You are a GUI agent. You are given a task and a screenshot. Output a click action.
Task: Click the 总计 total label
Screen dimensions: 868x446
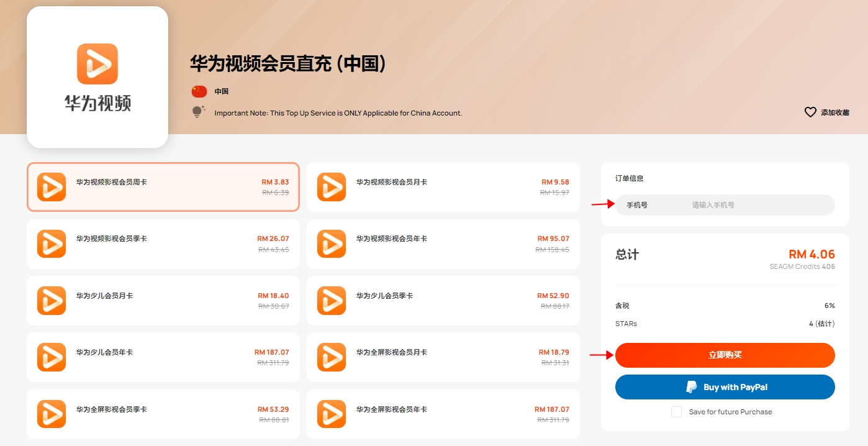coord(627,255)
